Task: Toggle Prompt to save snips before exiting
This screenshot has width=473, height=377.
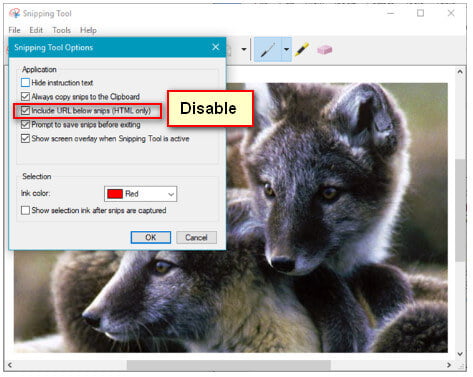Action: tap(25, 124)
